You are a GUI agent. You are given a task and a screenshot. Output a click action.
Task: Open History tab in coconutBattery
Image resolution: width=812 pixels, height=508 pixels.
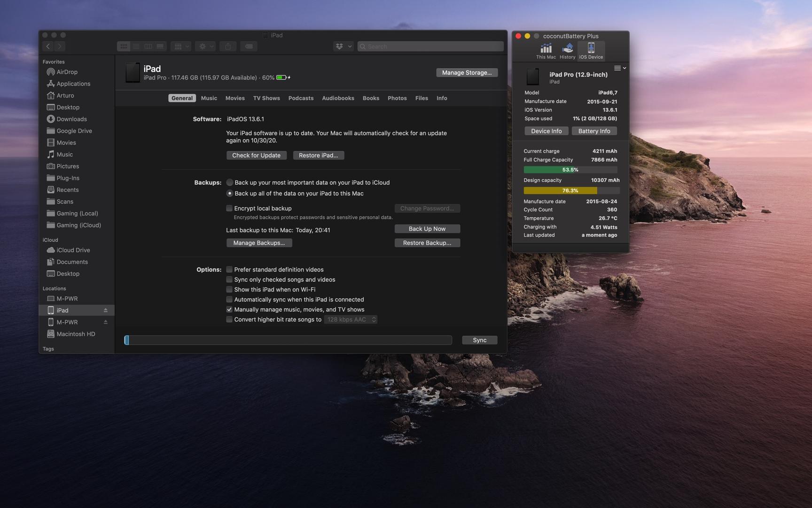[x=567, y=51]
